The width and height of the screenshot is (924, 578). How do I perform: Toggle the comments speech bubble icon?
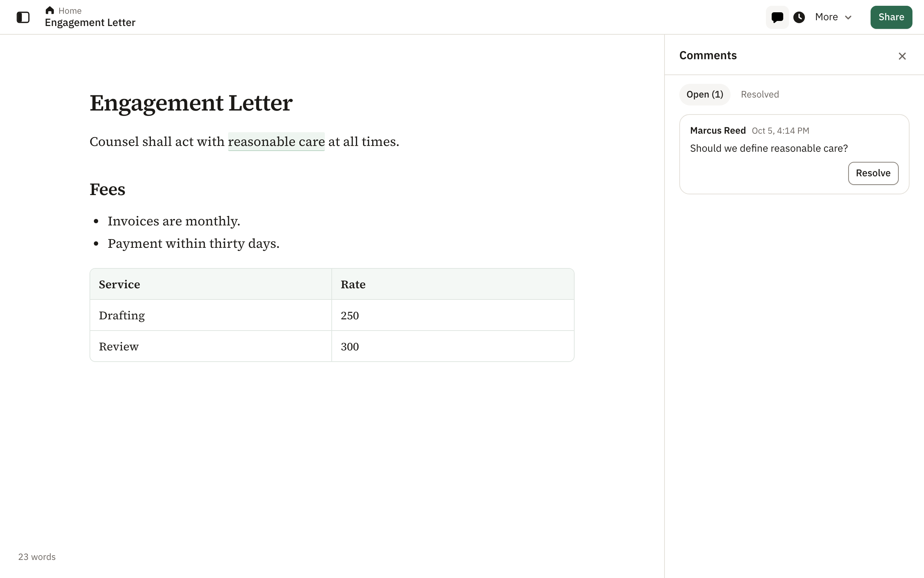click(x=777, y=17)
